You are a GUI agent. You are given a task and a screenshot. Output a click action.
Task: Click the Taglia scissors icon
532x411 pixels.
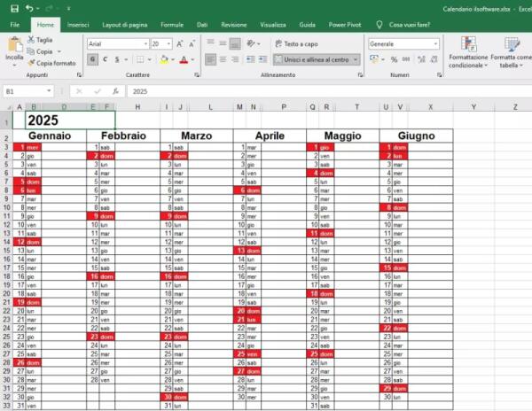tap(31, 40)
